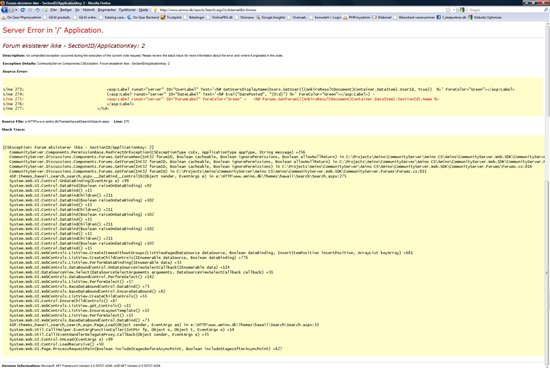Open the konsoleH Login bookmark

point(326,17)
